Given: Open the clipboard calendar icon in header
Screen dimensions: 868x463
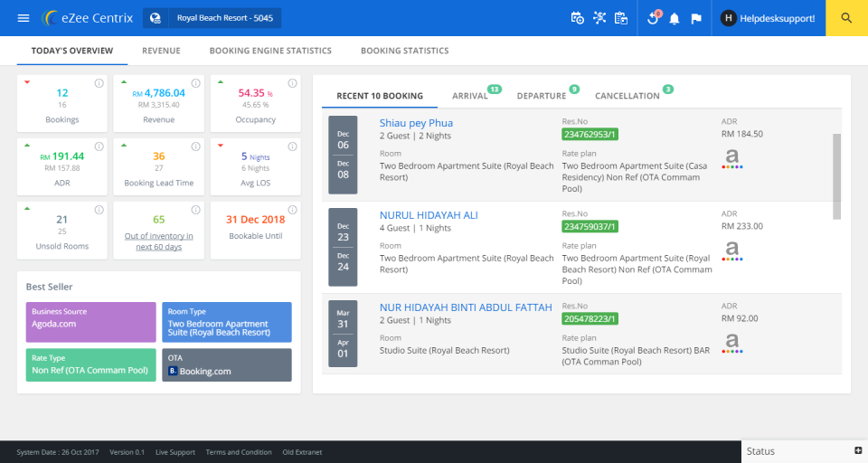Looking at the screenshot, I should coord(621,18).
